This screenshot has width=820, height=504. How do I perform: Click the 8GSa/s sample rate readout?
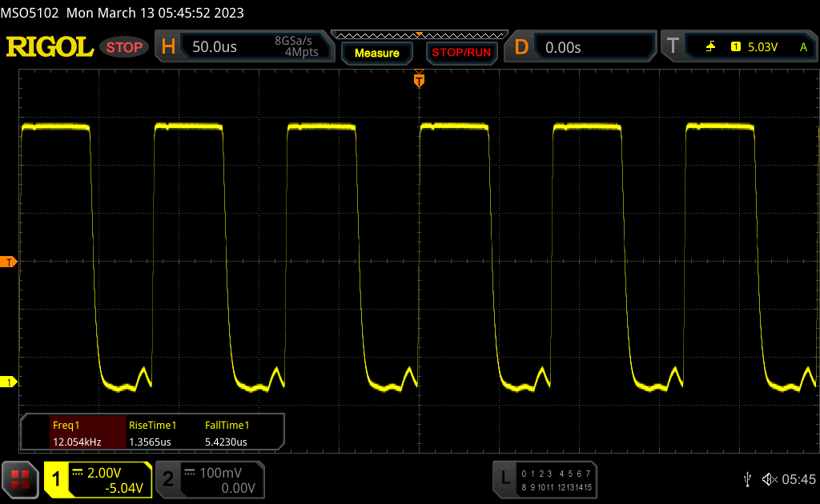click(293, 41)
